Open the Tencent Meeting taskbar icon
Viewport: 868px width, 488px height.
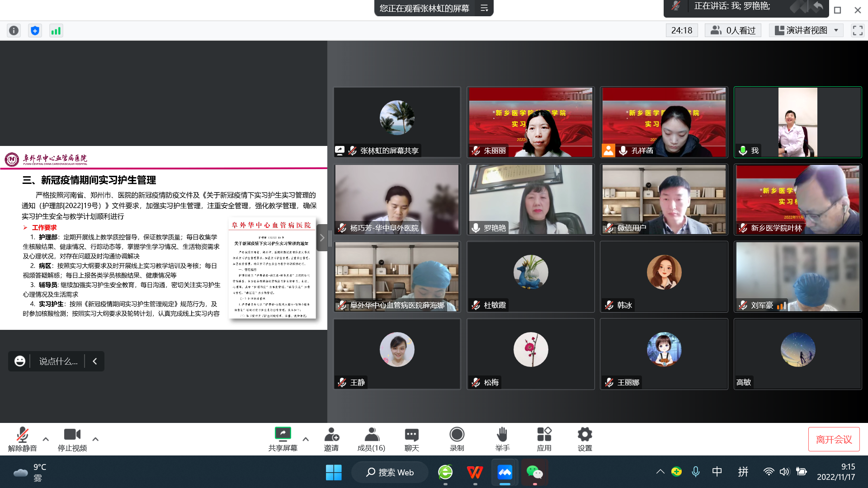[x=505, y=472]
